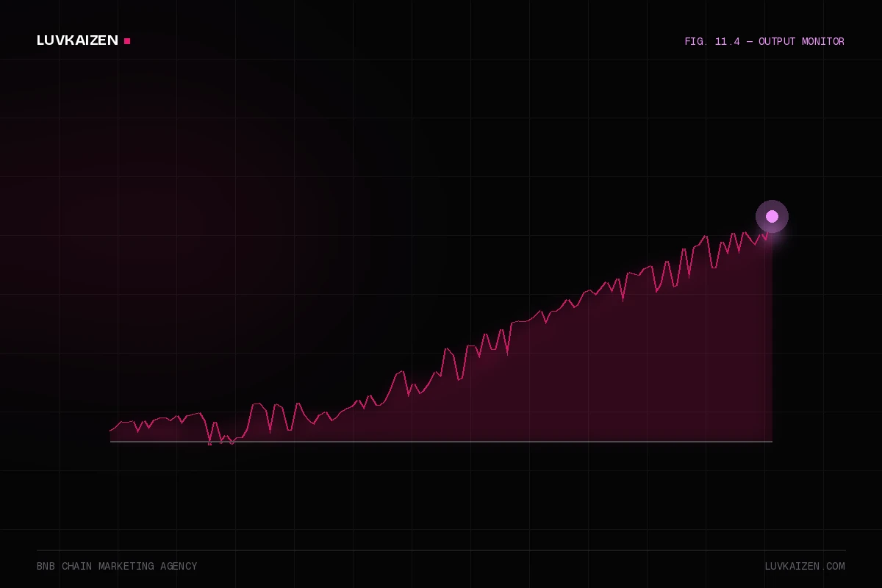This screenshot has height=588, width=882.
Task: Click the LUVKAIZEN logo text
Action: click(77, 41)
